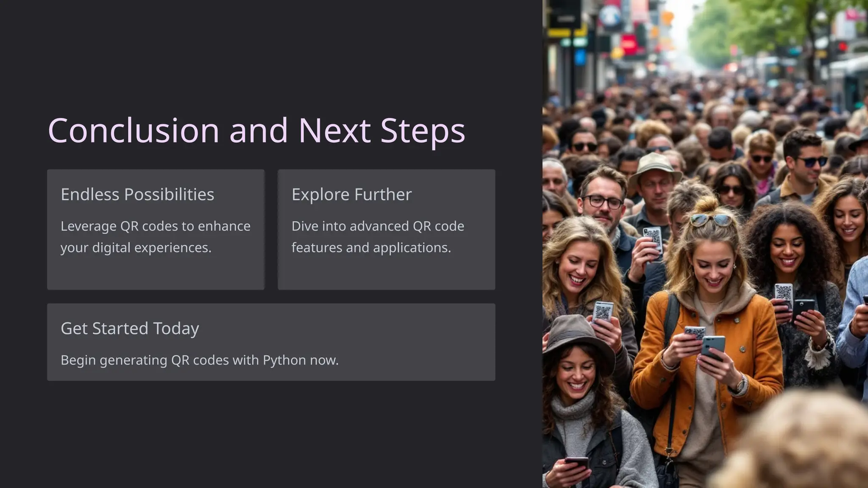This screenshot has height=488, width=868.
Task: Select the 'Get Started Today' heading
Action: click(130, 328)
